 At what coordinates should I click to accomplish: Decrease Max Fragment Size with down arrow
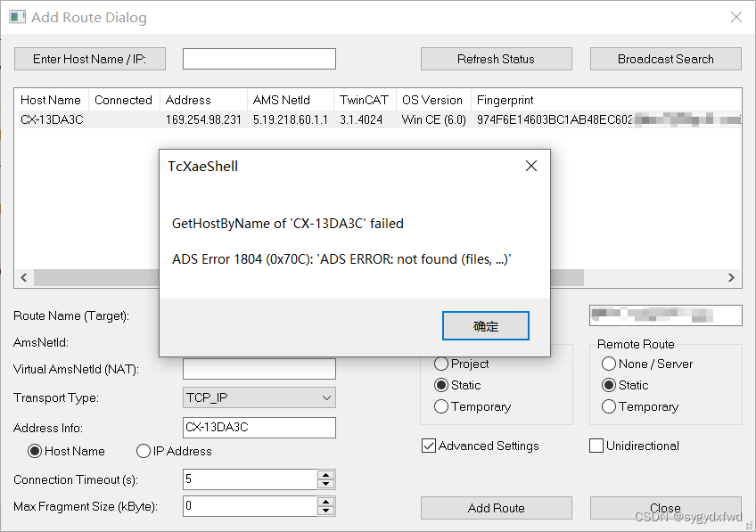tap(326, 511)
